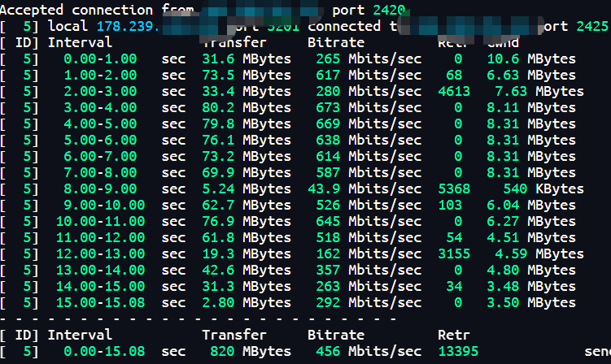The image size is (611, 364).
Task: Select interval 15.00-15.08
Action: click(100, 302)
